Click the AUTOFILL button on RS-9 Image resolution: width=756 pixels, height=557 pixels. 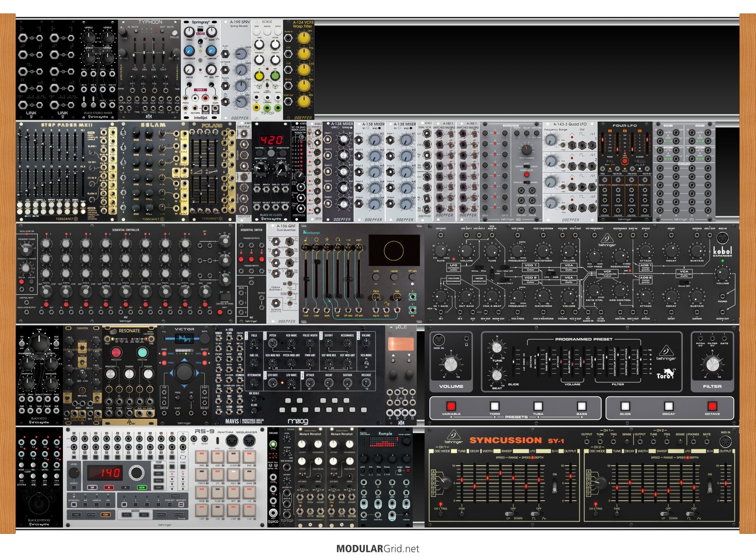161,515
